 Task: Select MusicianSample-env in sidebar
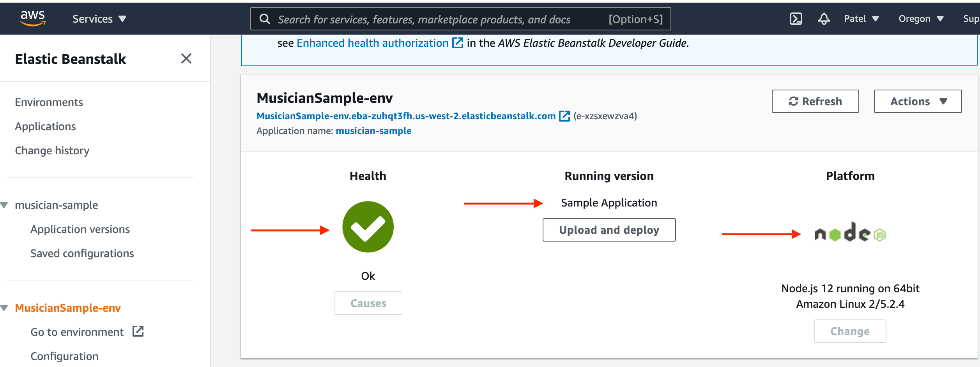point(68,308)
